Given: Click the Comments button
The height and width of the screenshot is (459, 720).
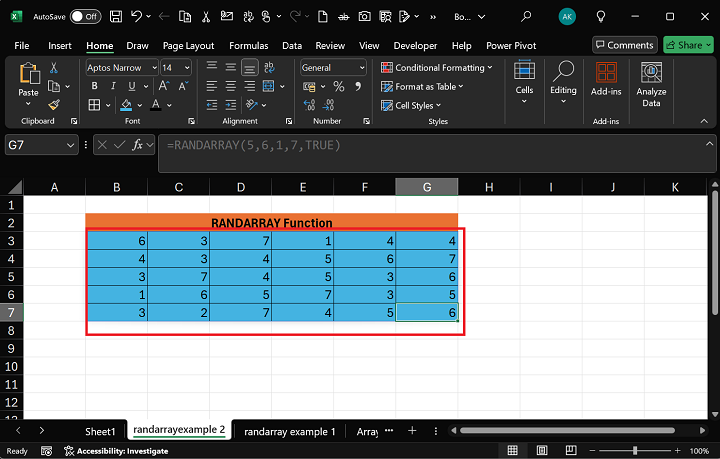Looking at the screenshot, I should click(624, 45).
